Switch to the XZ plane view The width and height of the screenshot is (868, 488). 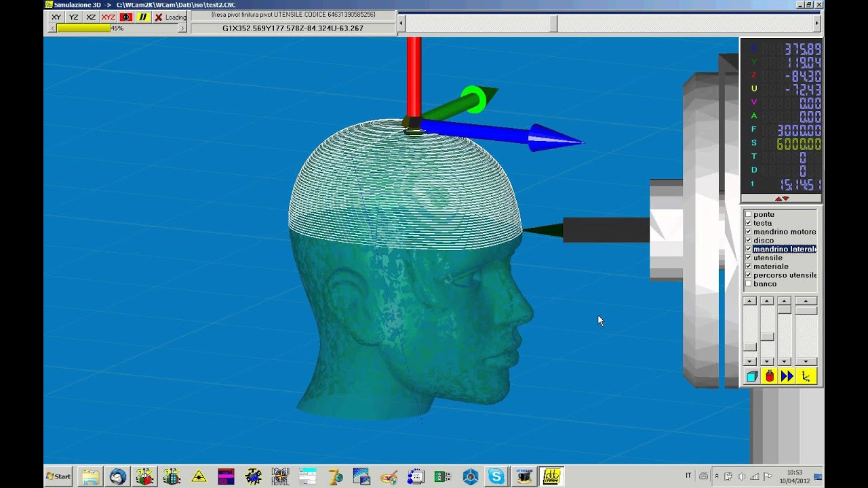pos(91,17)
